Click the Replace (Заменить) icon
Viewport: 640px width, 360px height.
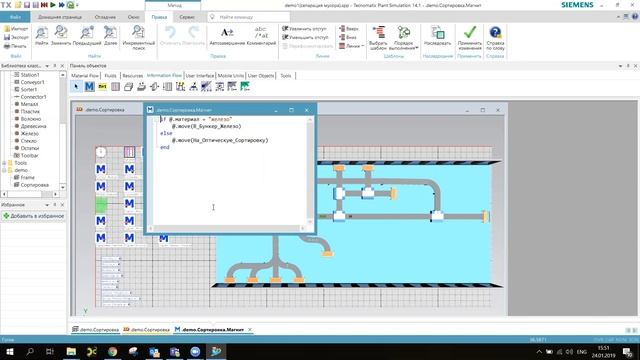click(61, 32)
